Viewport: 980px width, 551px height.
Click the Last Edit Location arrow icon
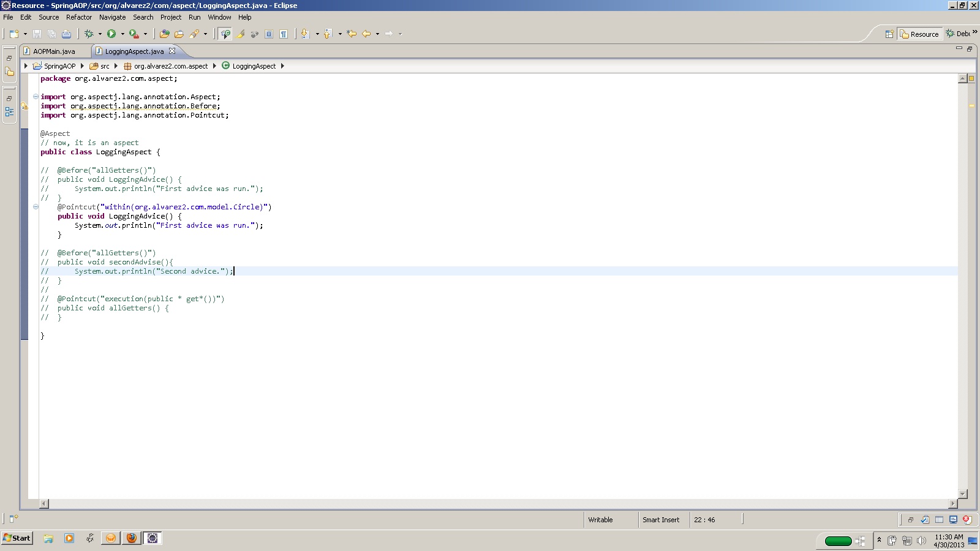click(352, 34)
